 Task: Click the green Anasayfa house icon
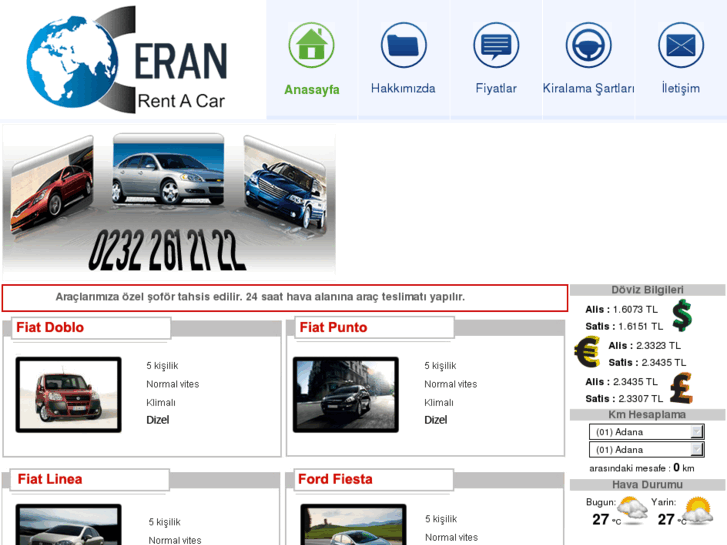point(311,45)
